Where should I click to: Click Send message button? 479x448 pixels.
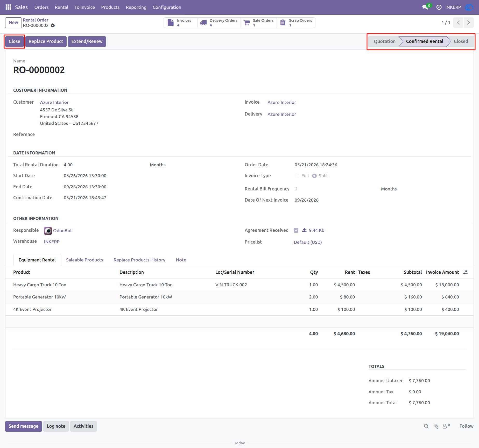(24, 426)
